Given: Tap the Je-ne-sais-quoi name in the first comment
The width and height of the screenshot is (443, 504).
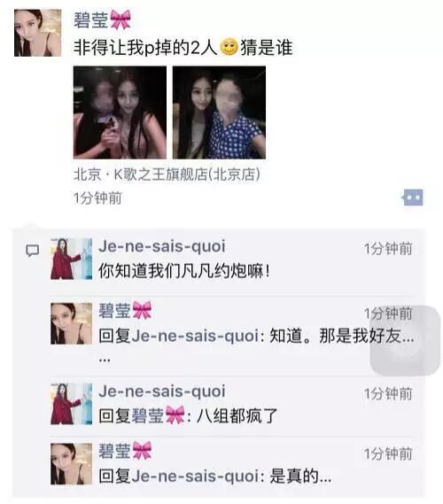Looking at the screenshot, I should pyautogui.click(x=162, y=246).
